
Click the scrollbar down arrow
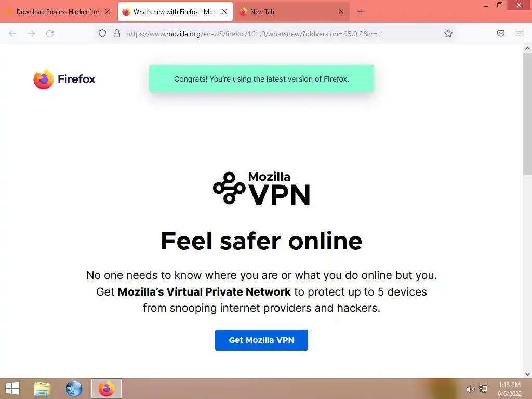point(527,374)
